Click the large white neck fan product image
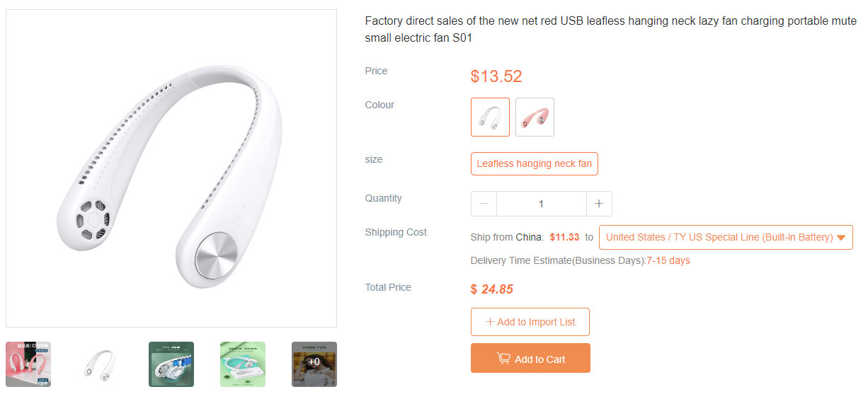Screen dimensions: 868x399 tap(171, 168)
